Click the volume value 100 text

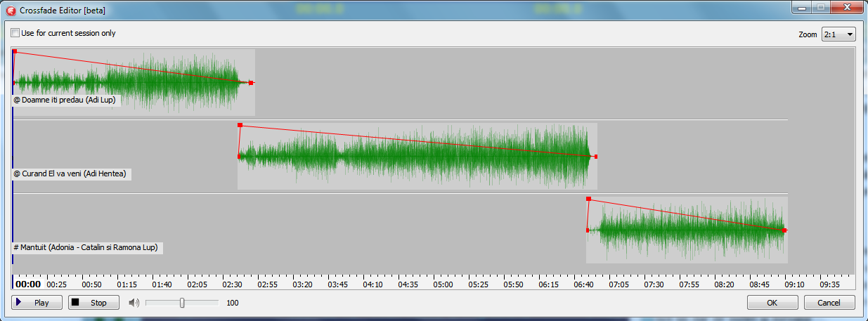pos(233,303)
